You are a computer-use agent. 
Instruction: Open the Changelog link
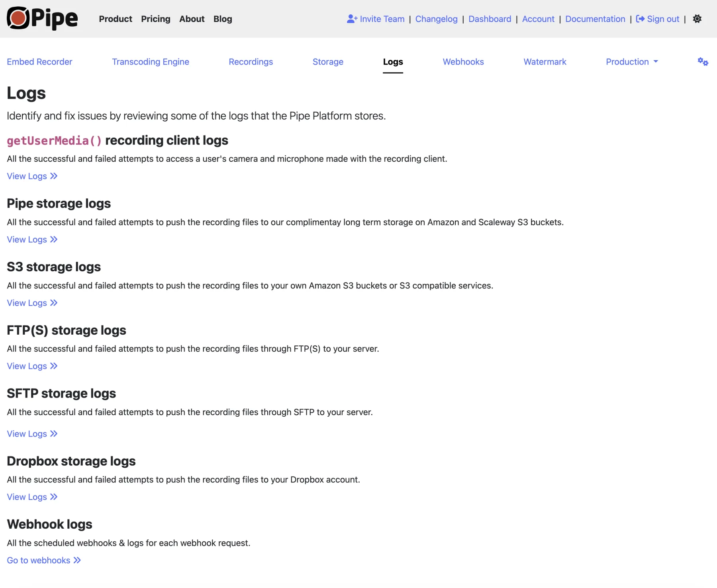point(437,19)
